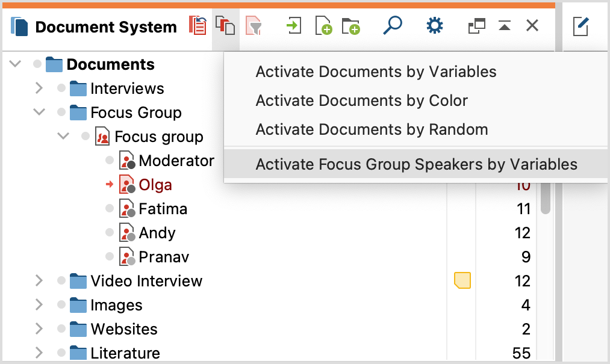This screenshot has height=364, width=610.
Task: Open the Document System search icon
Action: 392,26
